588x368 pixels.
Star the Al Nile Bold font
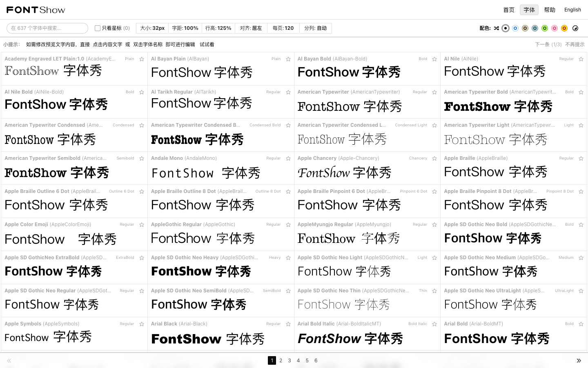pyautogui.click(x=142, y=92)
